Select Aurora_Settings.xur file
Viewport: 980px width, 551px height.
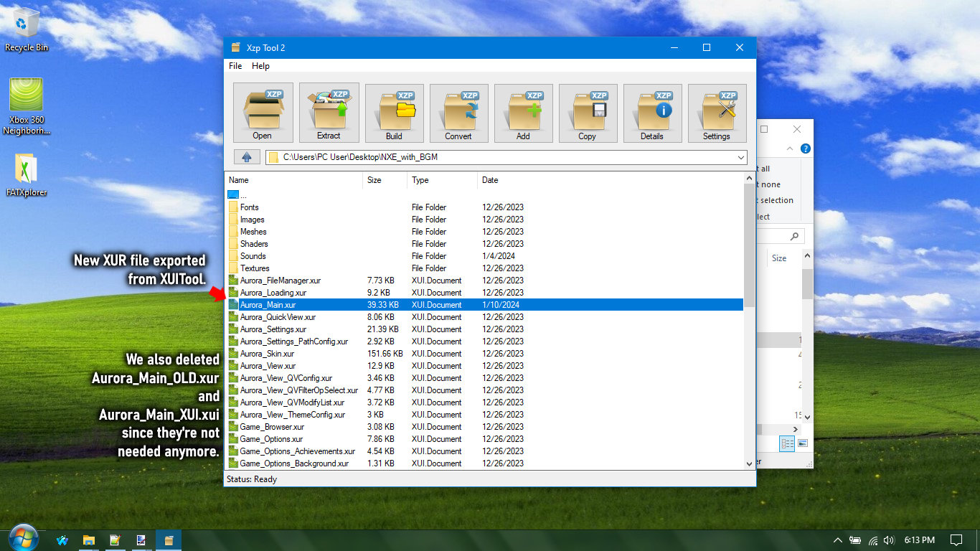click(484, 329)
